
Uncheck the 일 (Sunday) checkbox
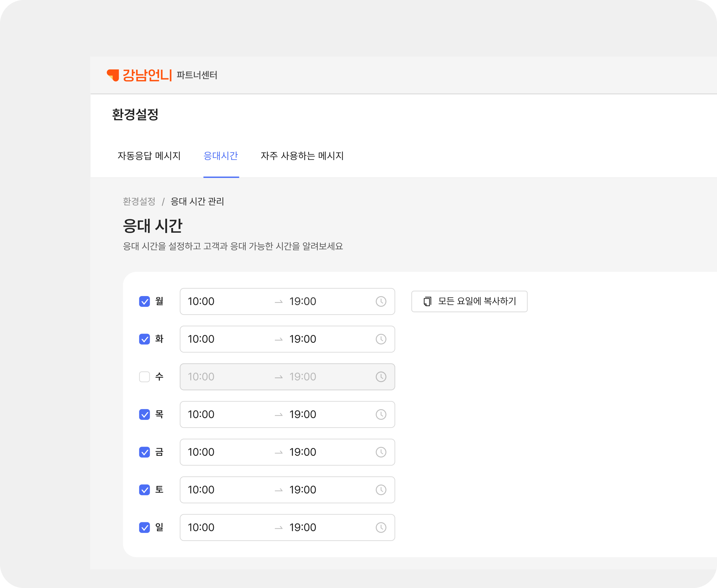(x=144, y=527)
